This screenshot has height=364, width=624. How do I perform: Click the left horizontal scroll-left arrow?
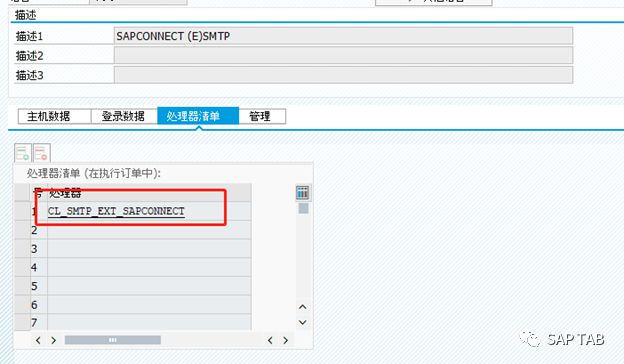[x=38, y=340]
